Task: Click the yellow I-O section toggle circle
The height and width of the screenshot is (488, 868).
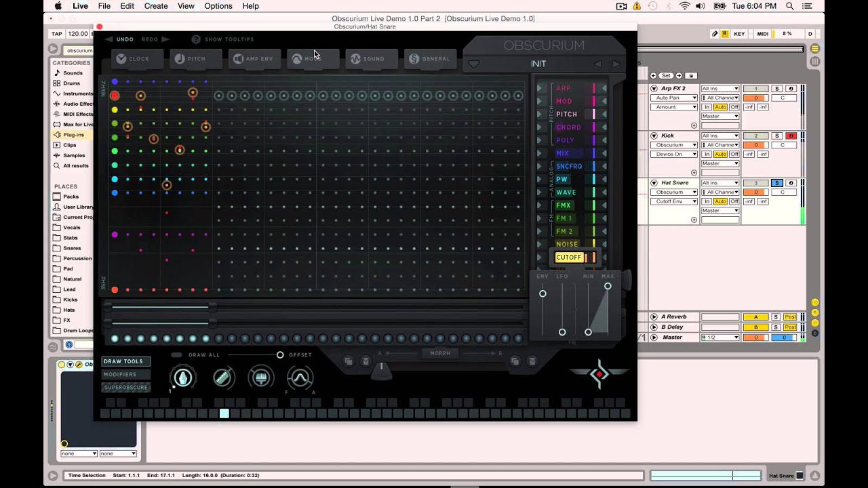Action: [x=815, y=302]
